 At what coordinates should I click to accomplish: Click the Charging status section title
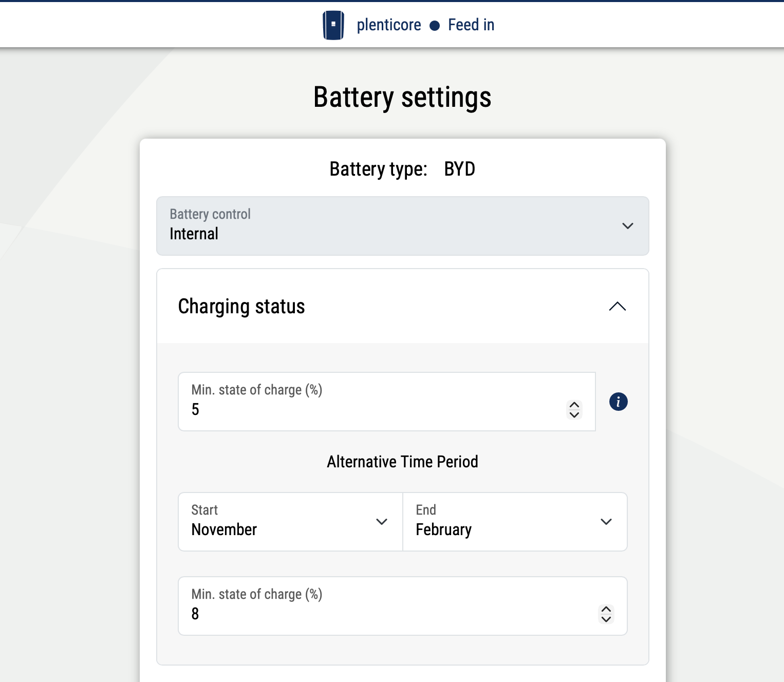241,307
